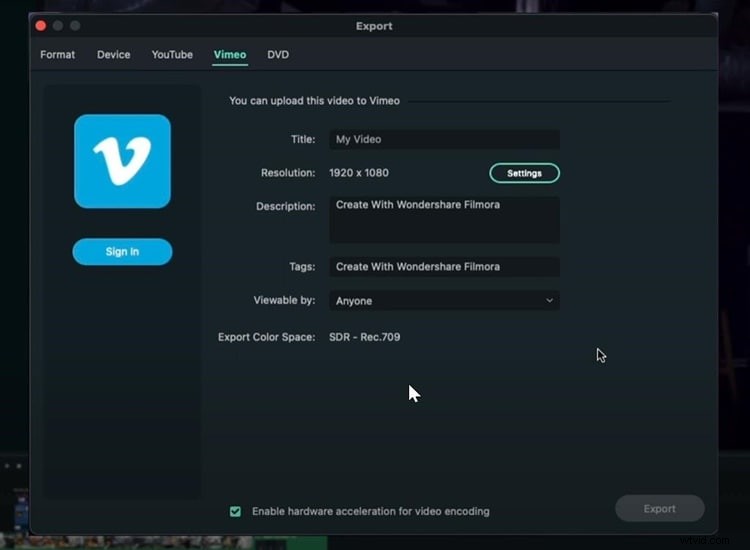Close the Export window with red button
Screen dimensions: 750x550
click(x=39, y=25)
